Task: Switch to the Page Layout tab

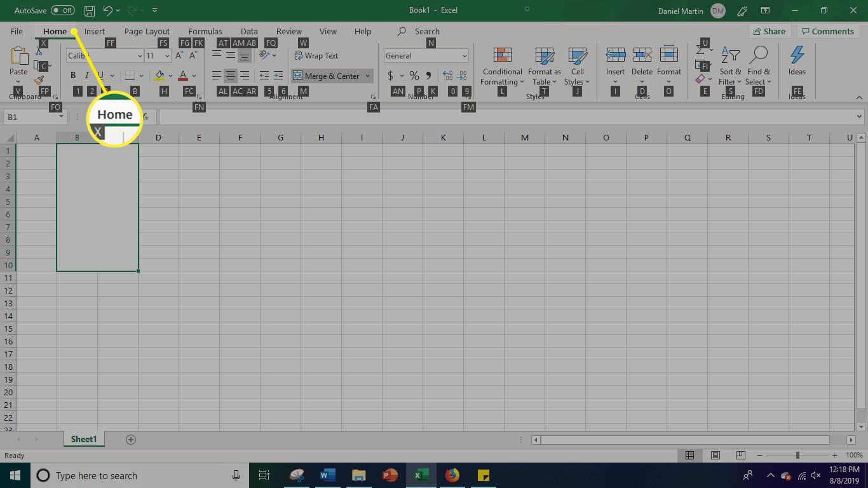Action: [x=147, y=31]
